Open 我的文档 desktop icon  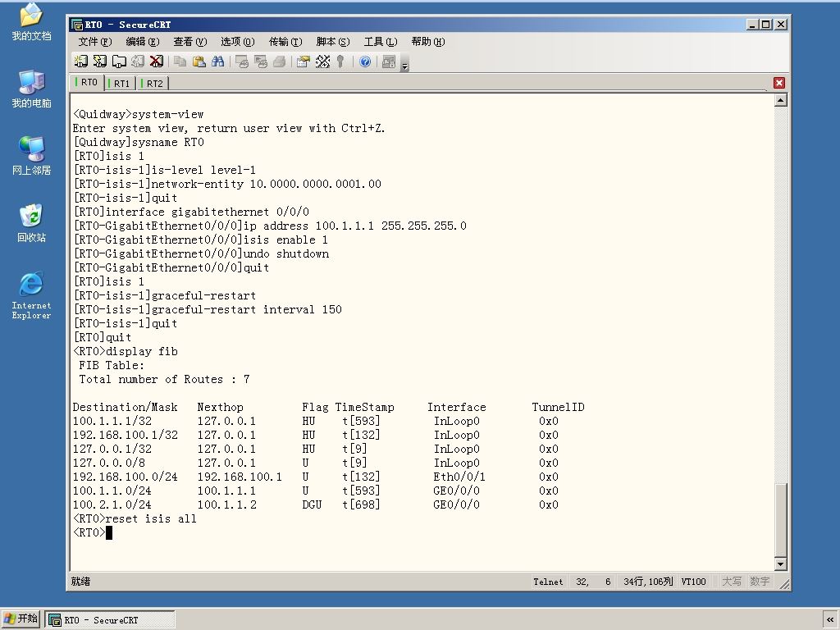click(x=32, y=21)
